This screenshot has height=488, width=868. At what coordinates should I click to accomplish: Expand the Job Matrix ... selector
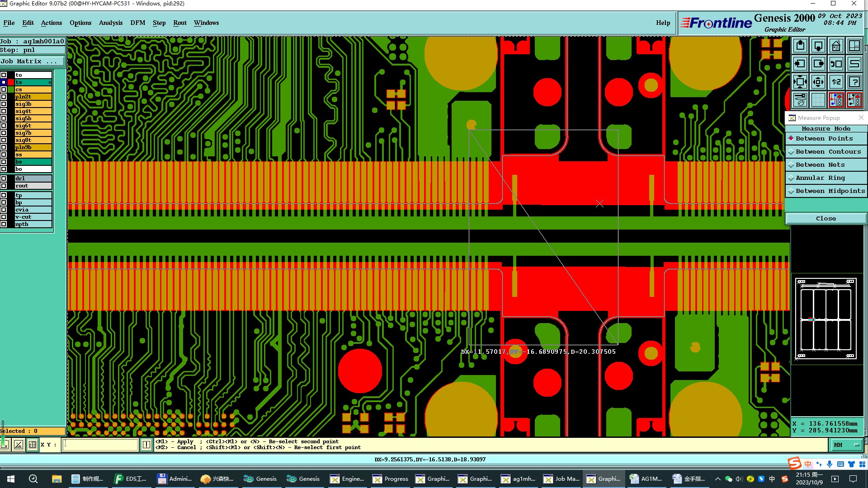(32, 61)
